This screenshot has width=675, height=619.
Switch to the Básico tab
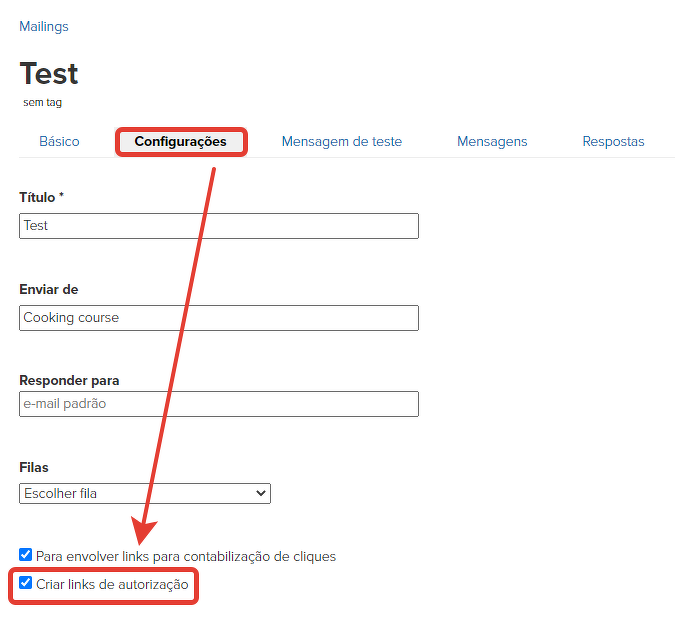click(x=59, y=142)
